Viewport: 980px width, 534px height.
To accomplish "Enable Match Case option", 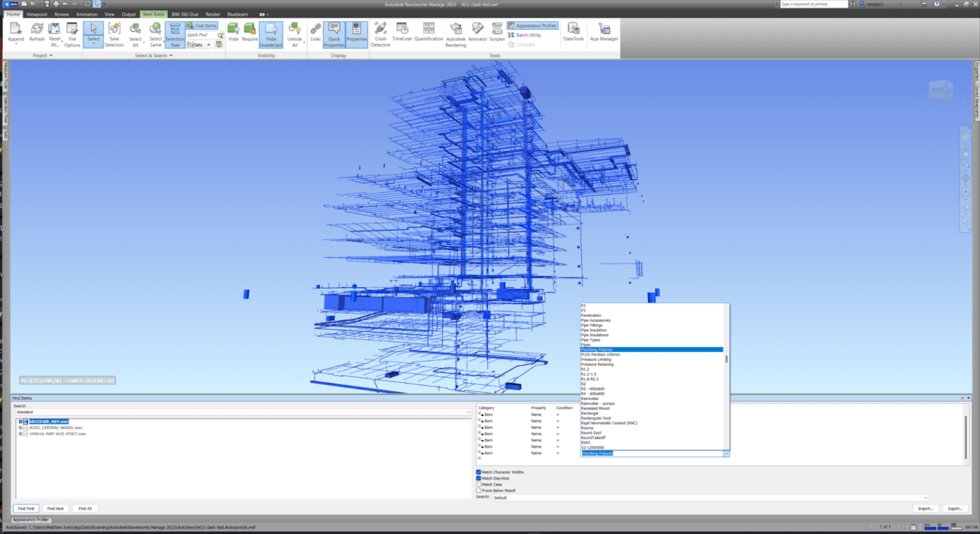I will tap(479, 484).
